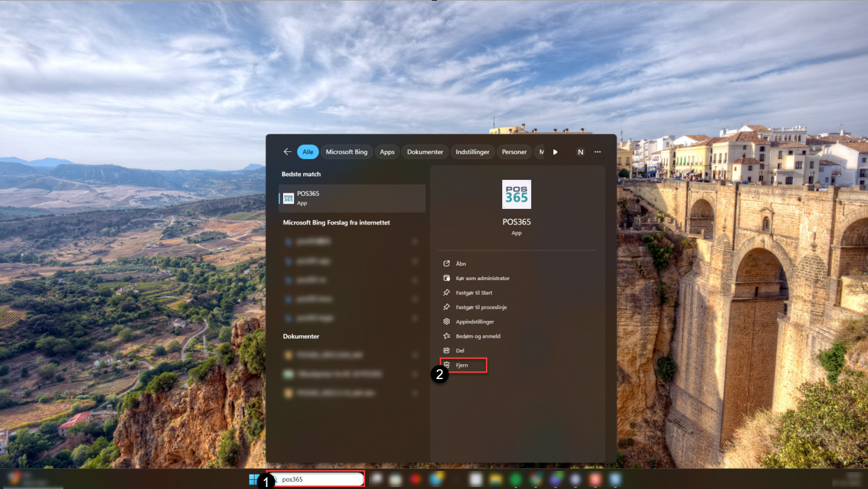This screenshot has height=489, width=868.
Task: Open the N account avatar
Action: point(580,152)
